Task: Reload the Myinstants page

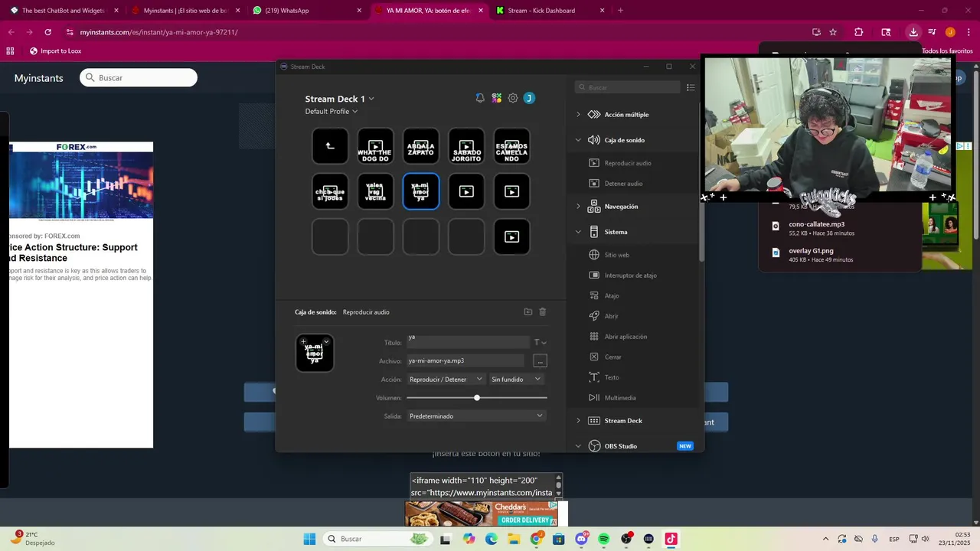Action: tap(47, 32)
